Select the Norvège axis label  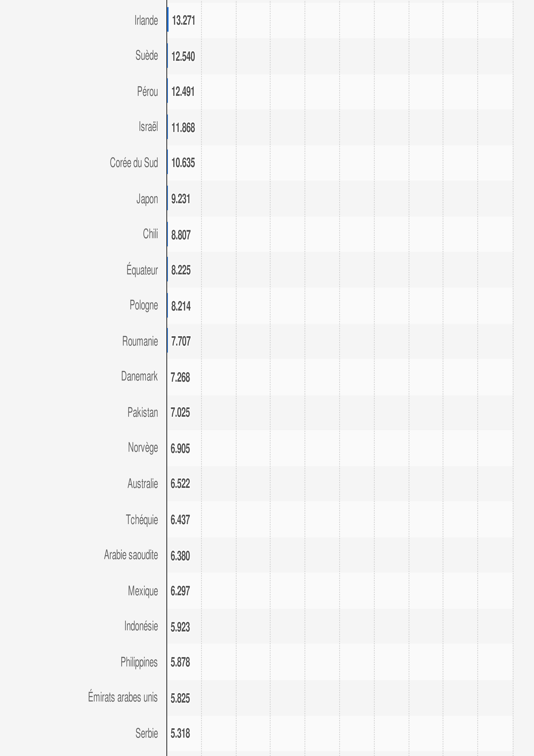[x=143, y=447]
